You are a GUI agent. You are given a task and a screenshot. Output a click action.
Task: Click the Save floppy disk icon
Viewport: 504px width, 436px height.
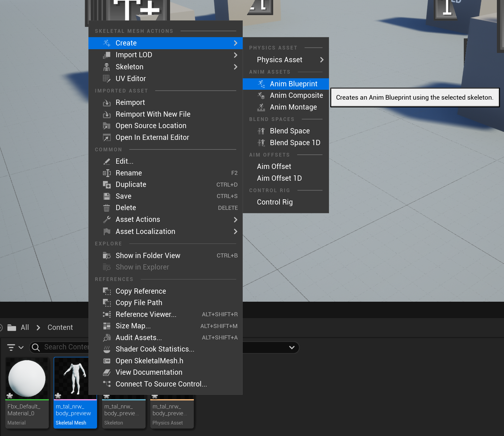[106, 196]
